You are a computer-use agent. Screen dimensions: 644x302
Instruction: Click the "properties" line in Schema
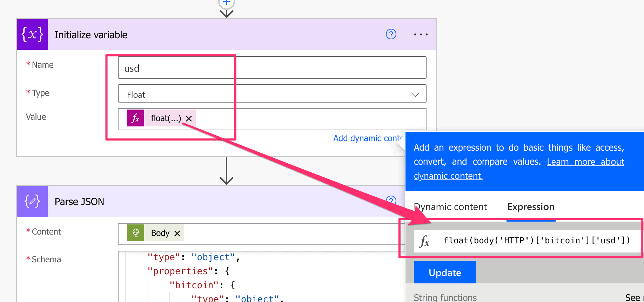click(x=188, y=271)
